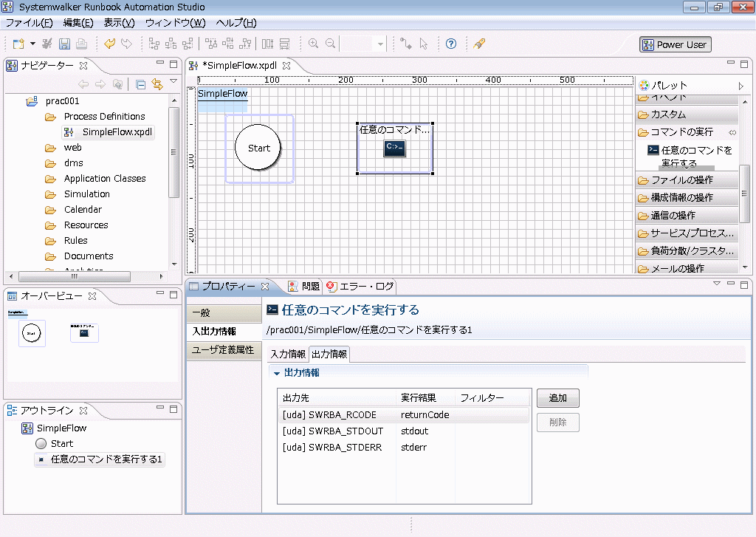Select the command prompt node on the canvas
Viewport: 756px width, 537px height.
(394, 148)
